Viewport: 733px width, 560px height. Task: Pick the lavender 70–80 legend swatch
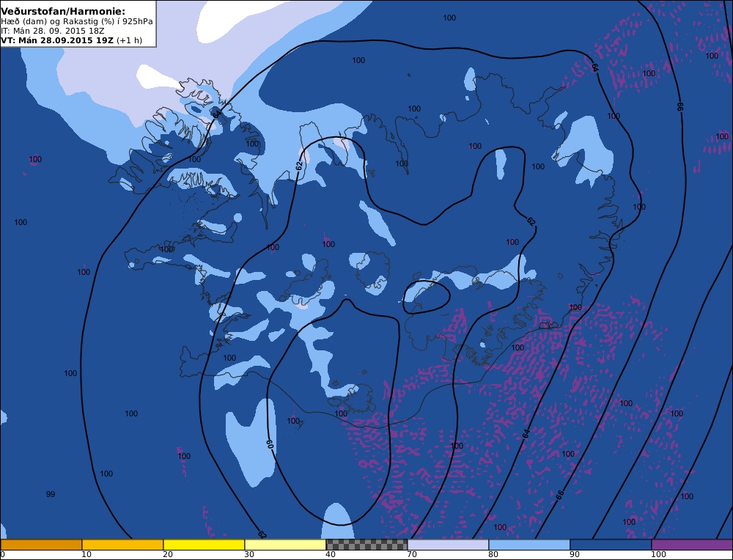pyautogui.click(x=448, y=545)
